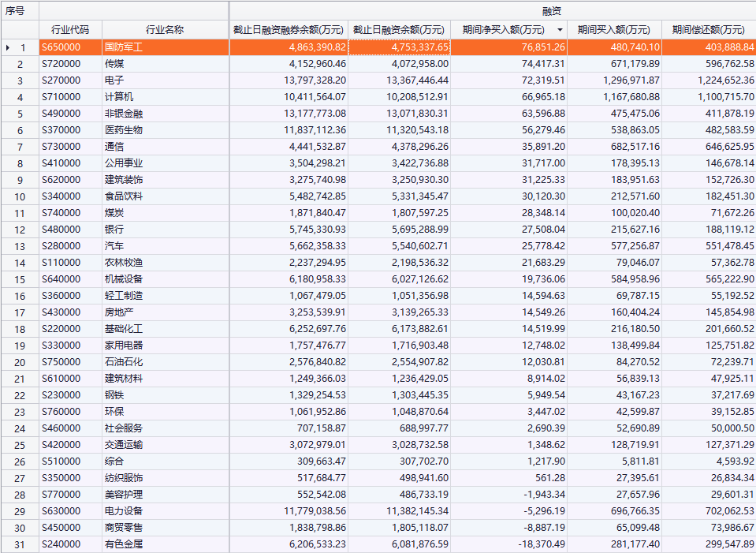The height and width of the screenshot is (553, 756).
Task: Click the 截止日融资余额 column header
Action: [399, 30]
